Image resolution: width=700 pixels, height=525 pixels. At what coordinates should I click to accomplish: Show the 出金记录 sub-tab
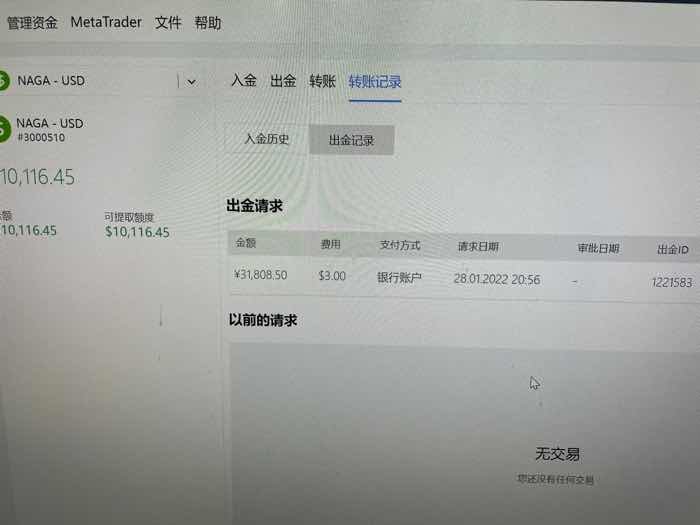coord(351,140)
